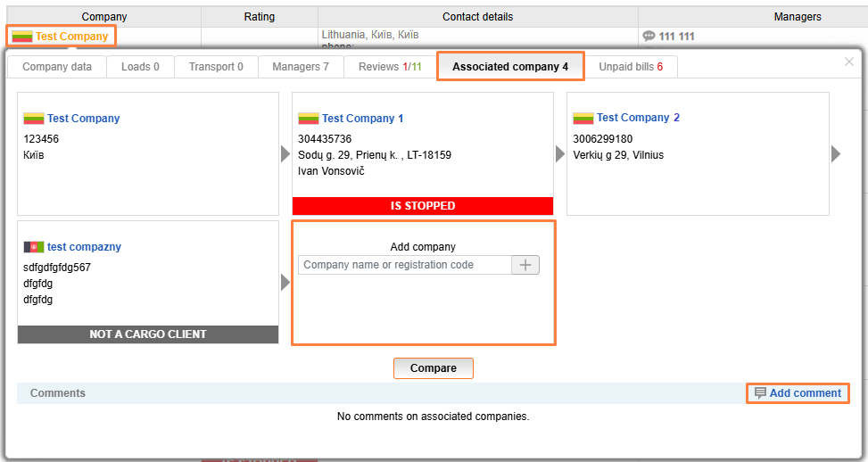Click the plus icon to add company
Screen dimensions: 868x462
[x=525, y=265]
